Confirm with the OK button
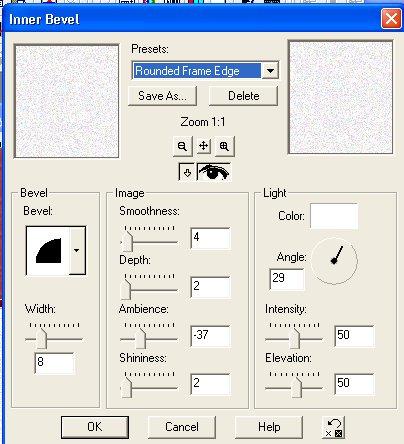 click(95, 427)
